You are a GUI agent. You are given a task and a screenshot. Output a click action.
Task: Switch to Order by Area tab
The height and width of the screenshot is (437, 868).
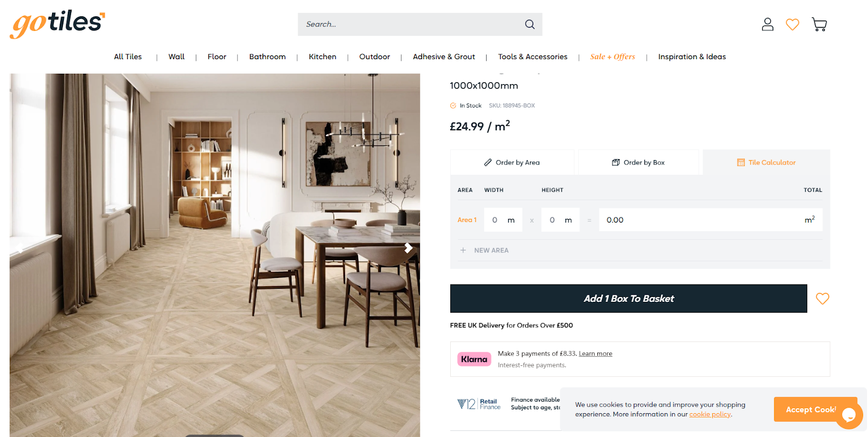click(x=512, y=162)
